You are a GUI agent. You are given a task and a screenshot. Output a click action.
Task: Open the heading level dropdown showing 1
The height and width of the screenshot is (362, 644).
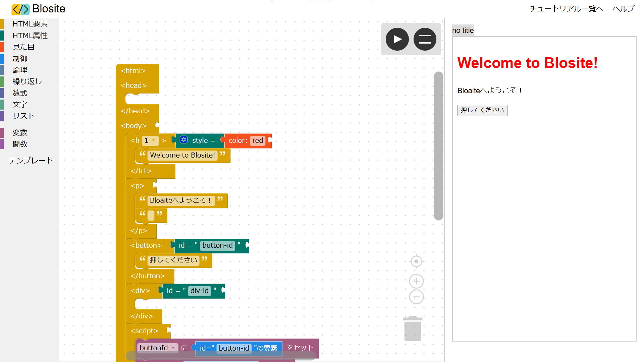pos(150,140)
